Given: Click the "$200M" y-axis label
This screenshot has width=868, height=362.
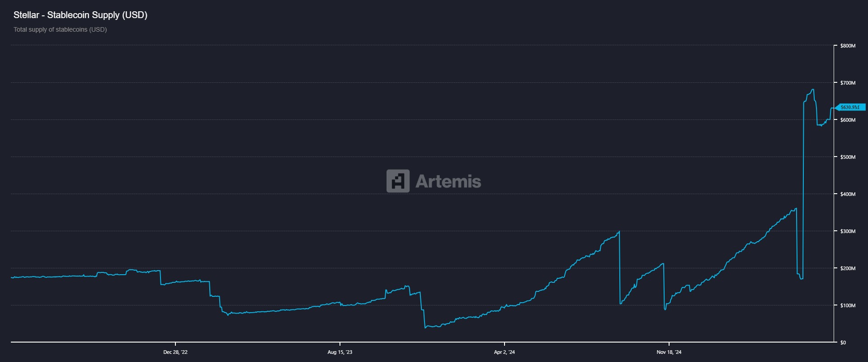Looking at the screenshot, I should point(848,268).
